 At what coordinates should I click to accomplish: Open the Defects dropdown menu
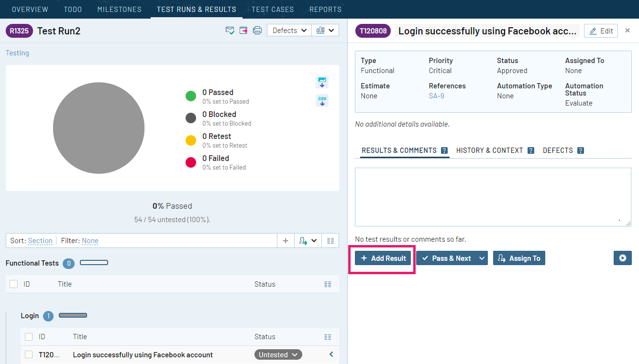pos(289,30)
